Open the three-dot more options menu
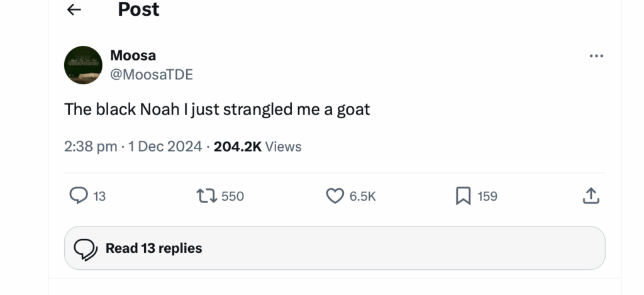This screenshot has width=644, height=295. 596,57
